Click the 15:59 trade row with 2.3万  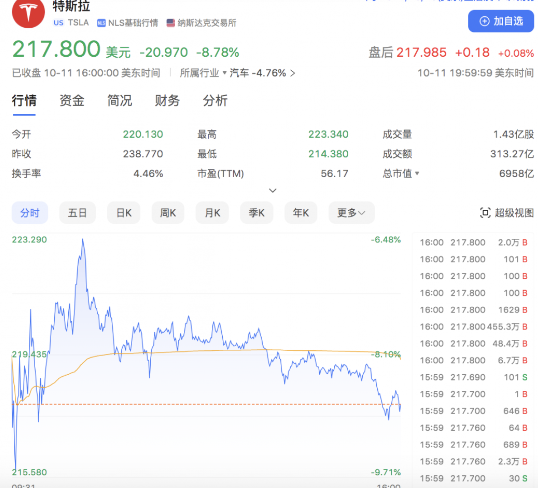[473, 462]
